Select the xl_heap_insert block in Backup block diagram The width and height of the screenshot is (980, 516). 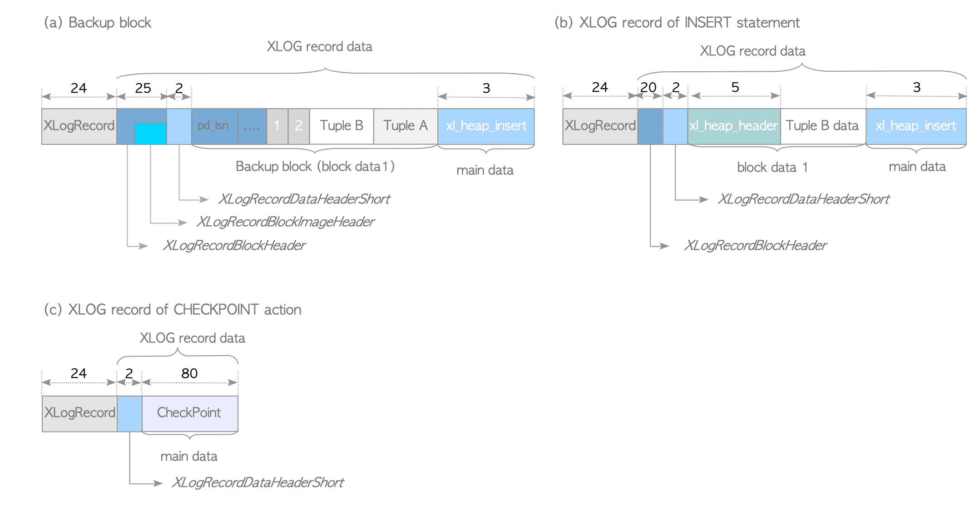point(485,126)
